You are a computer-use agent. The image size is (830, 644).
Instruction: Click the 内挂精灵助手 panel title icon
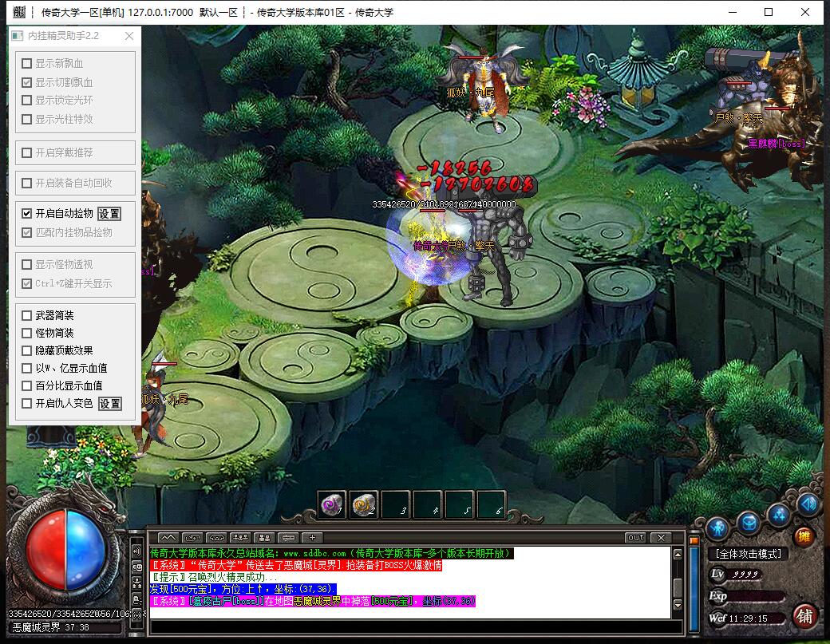(18, 36)
